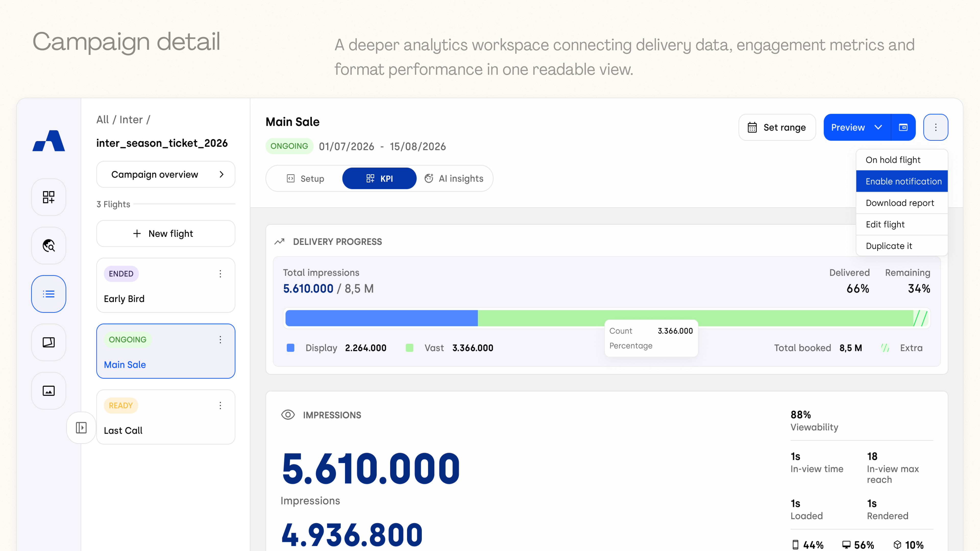Click the preview window icon button

[903, 127]
